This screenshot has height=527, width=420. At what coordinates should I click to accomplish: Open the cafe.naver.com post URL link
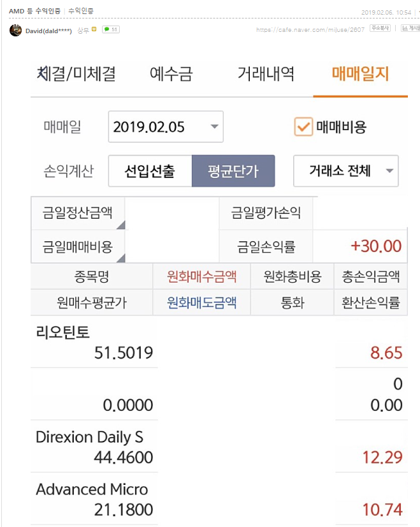click(310, 30)
